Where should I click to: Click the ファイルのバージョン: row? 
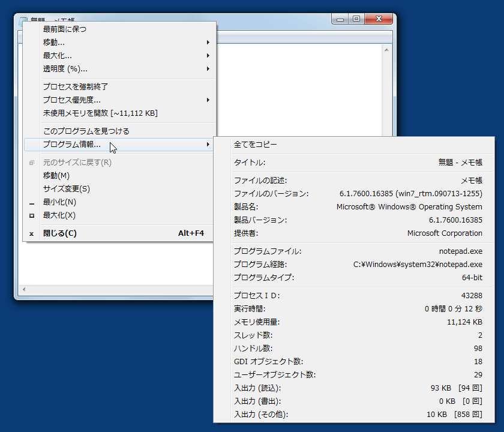pos(354,194)
